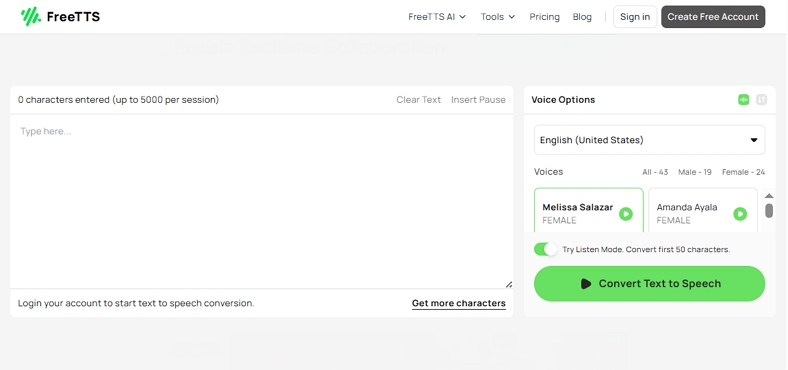This screenshot has height=370, width=788.
Task: Filter voices by All - 43
Action: pos(655,172)
